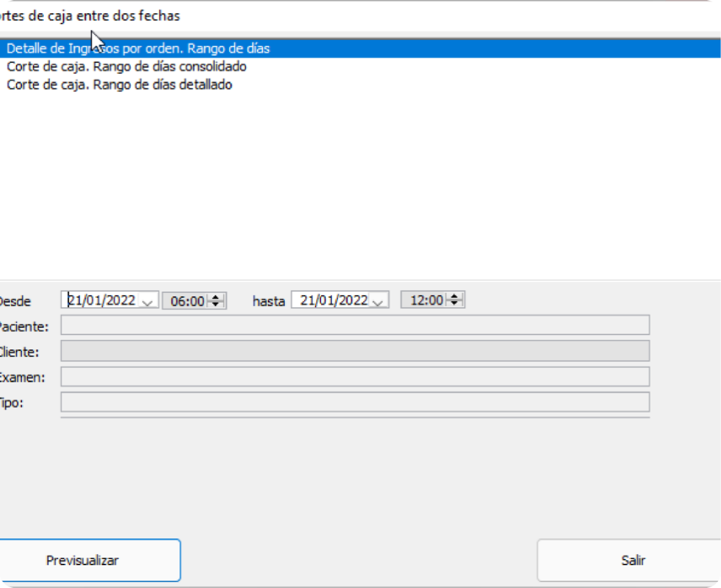Open the Desde date picker dropdown
The width and height of the screenshot is (721, 588).
pyautogui.click(x=148, y=301)
